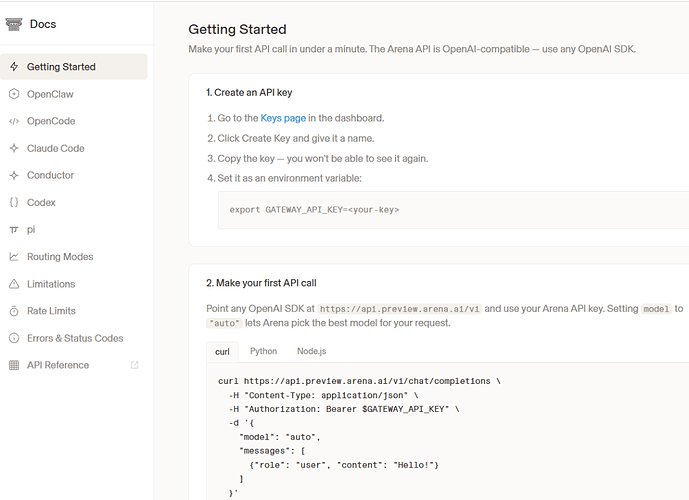Click the "model": "auto" line in code
This screenshot has width=689, height=500.
tap(280, 437)
